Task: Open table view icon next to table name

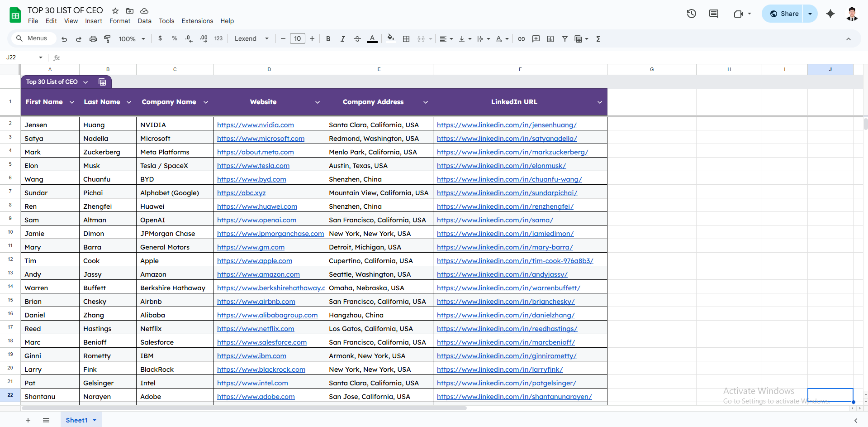Action: point(102,82)
